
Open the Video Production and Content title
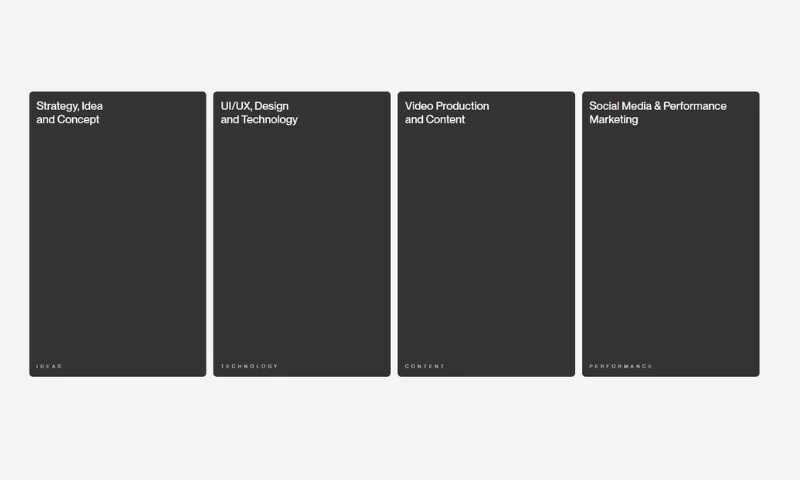pyautogui.click(x=447, y=113)
